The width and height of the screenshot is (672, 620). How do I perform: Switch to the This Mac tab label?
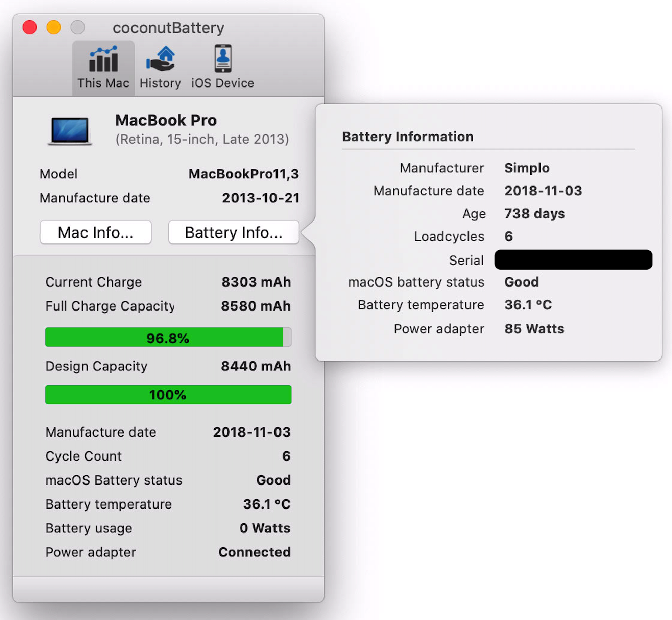[103, 83]
